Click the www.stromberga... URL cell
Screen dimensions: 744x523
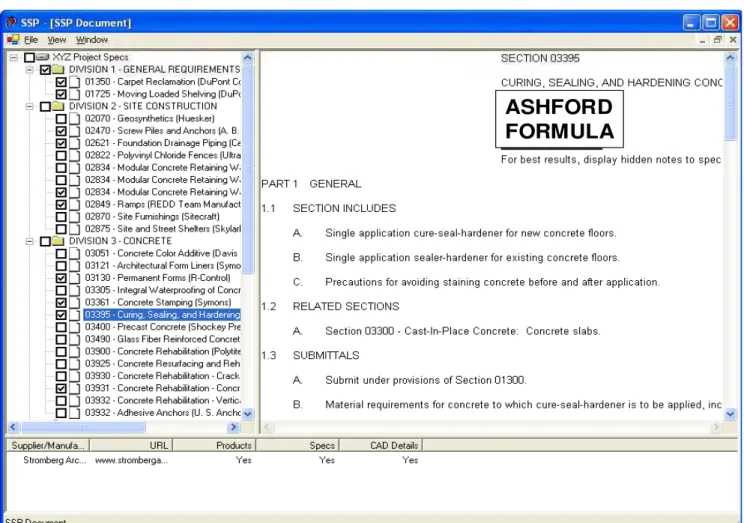point(131,460)
